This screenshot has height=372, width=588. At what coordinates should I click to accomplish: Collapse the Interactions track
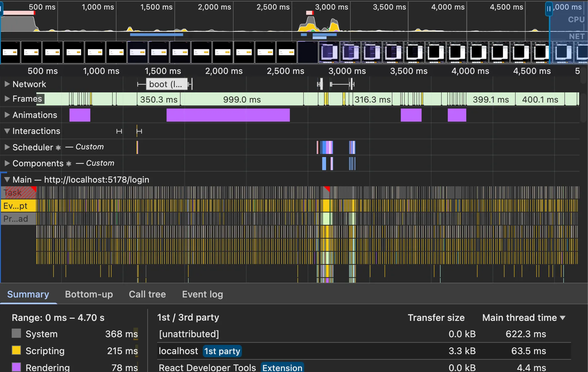(x=7, y=131)
